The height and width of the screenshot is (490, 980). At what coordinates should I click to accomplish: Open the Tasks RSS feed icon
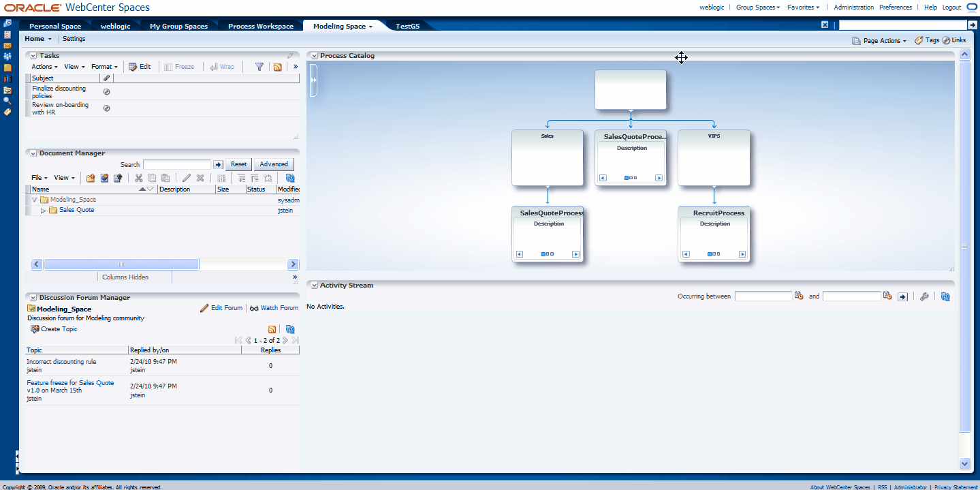[277, 67]
